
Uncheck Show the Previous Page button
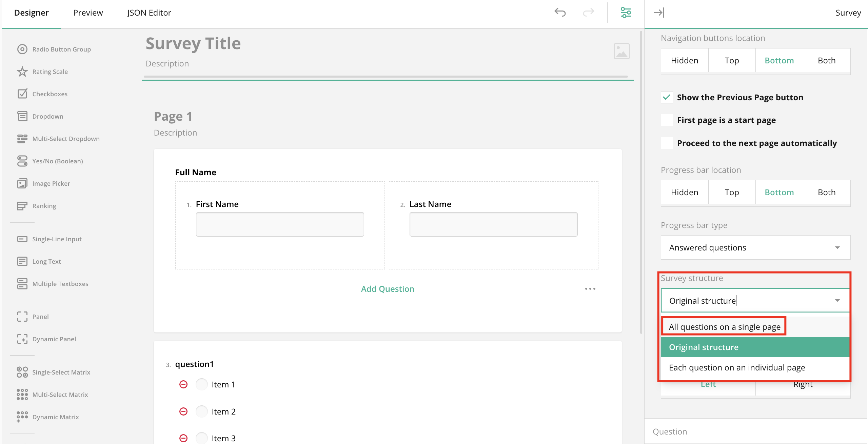pos(667,97)
